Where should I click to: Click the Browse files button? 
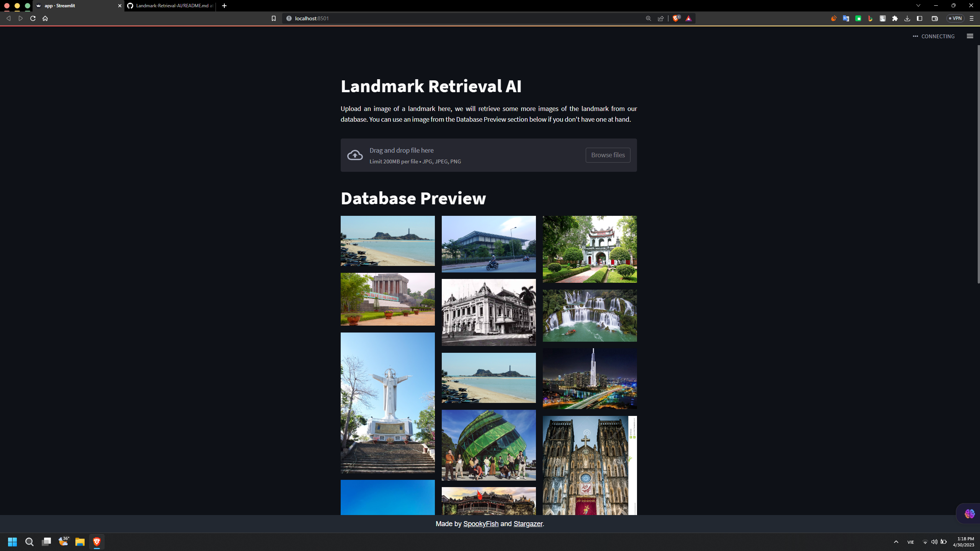(608, 155)
